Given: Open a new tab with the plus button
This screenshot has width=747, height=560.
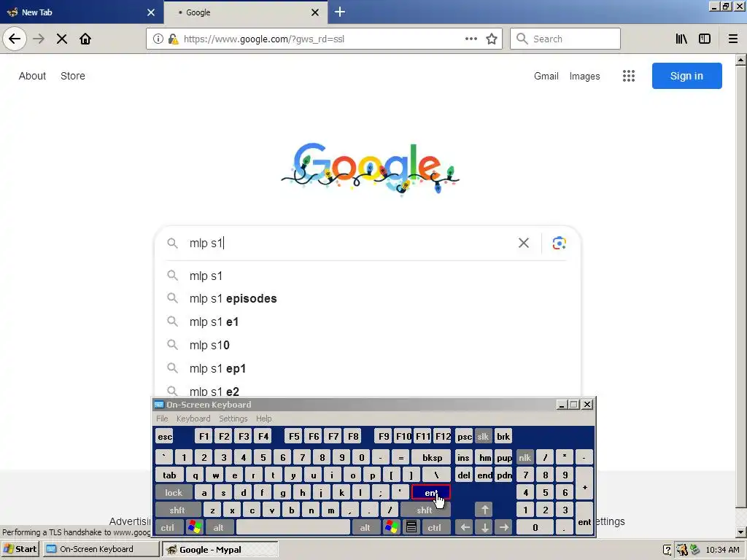Looking at the screenshot, I should pyautogui.click(x=340, y=12).
